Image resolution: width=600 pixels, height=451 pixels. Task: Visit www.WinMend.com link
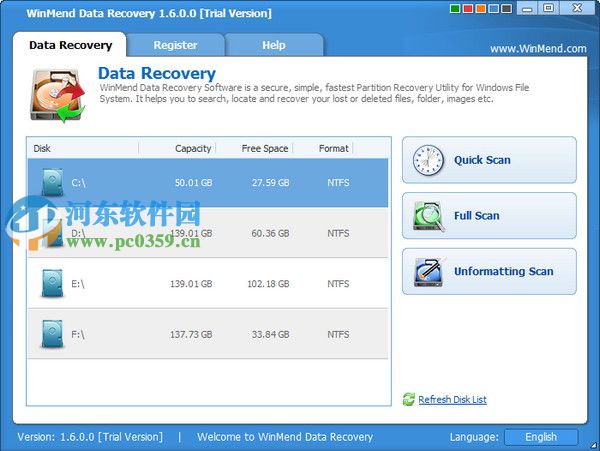click(538, 49)
